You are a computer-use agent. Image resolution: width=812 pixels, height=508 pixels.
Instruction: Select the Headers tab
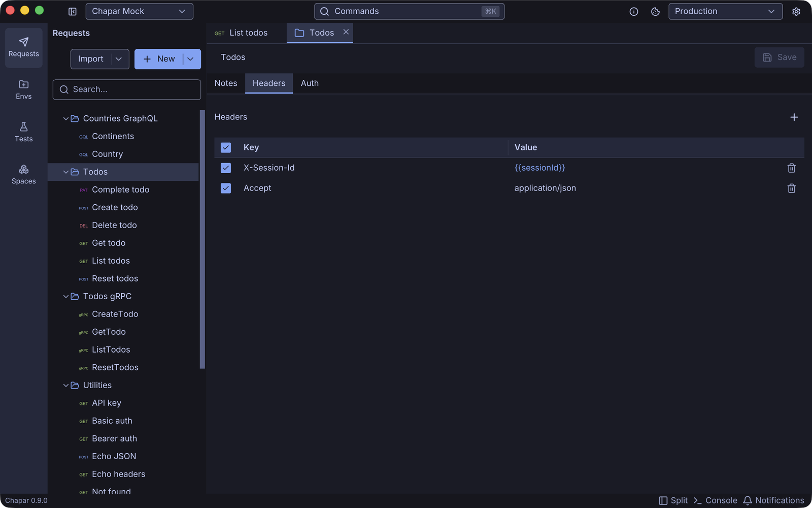[269, 83]
